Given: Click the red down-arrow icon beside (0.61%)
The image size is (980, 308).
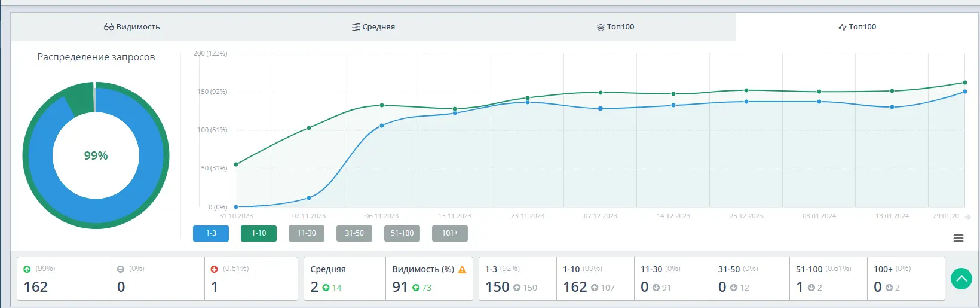Looking at the screenshot, I should coord(215,269).
